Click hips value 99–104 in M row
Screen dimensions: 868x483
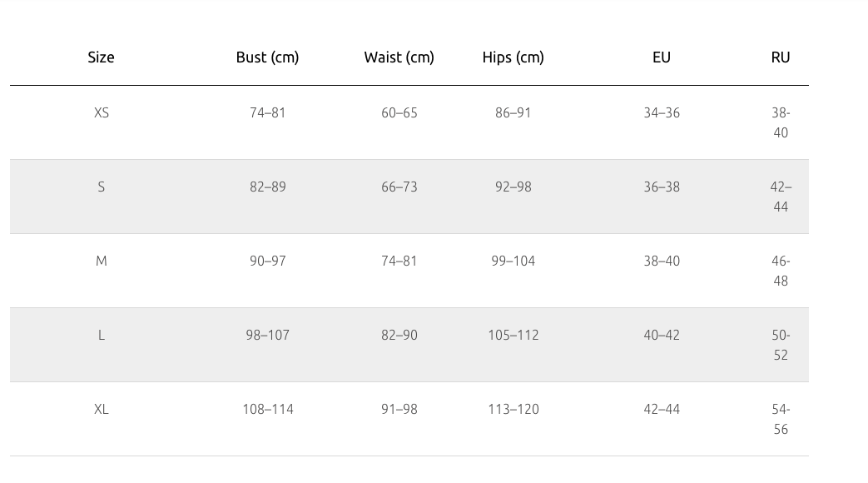[x=513, y=261]
